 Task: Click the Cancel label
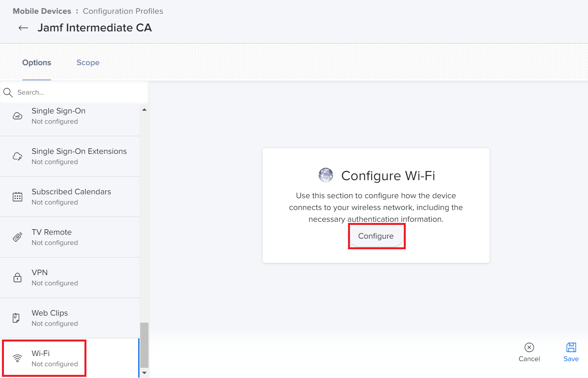[x=529, y=359]
